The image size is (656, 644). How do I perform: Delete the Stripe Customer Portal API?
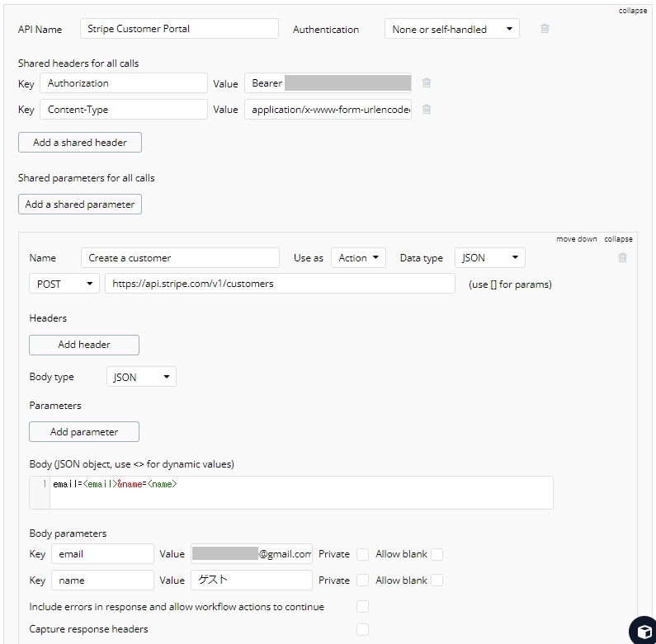point(545,28)
